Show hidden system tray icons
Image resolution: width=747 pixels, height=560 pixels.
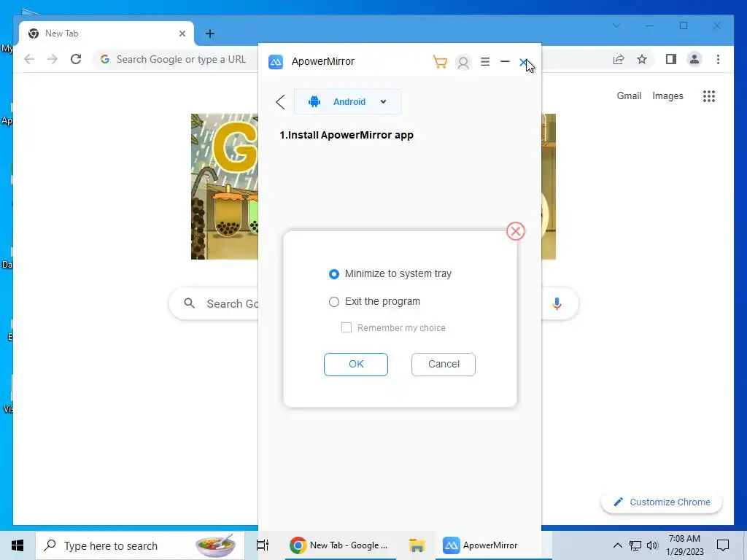(x=617, y=545)
